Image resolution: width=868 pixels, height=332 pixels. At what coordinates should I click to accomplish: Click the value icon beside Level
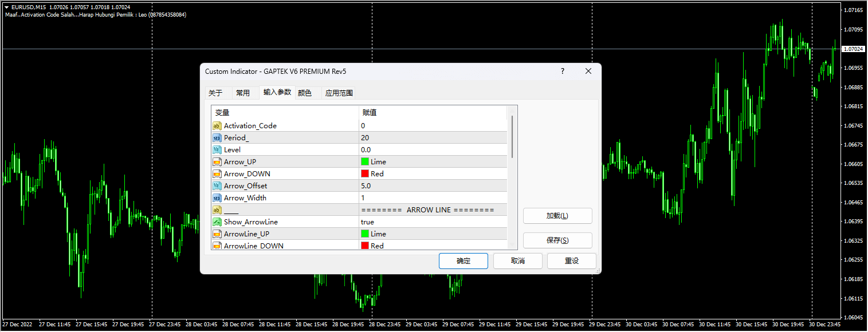coord(217,149)
